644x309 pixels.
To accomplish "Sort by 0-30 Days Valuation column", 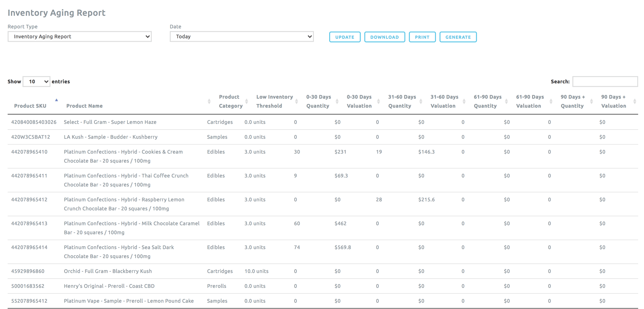I will tap(378, 101).
